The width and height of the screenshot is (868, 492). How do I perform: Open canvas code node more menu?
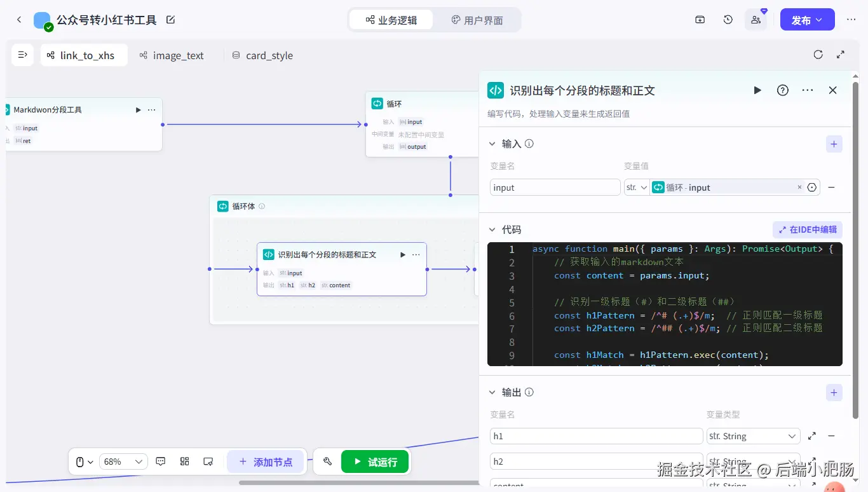pos(416,255)
